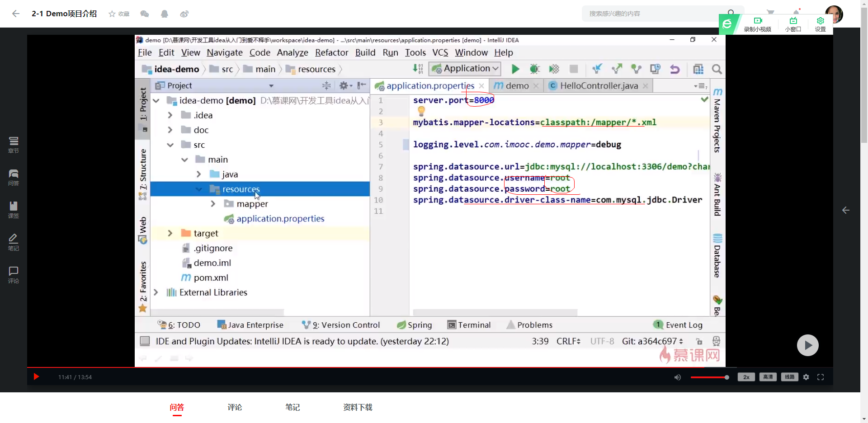868x423 pixels.
Task: Open Maven Projects side panel
Action: point(717,121)
